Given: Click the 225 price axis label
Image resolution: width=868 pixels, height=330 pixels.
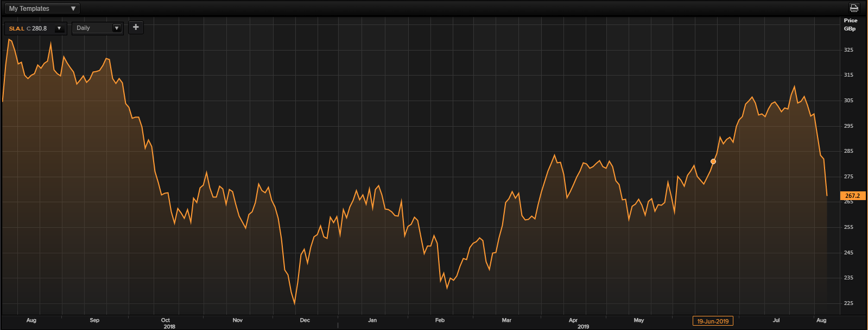Looking at the screenshot, I should (848, 303).
